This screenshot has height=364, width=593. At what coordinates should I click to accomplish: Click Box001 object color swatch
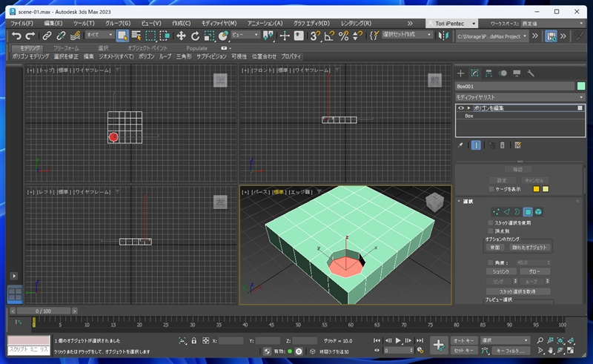[x=581, y=86]
